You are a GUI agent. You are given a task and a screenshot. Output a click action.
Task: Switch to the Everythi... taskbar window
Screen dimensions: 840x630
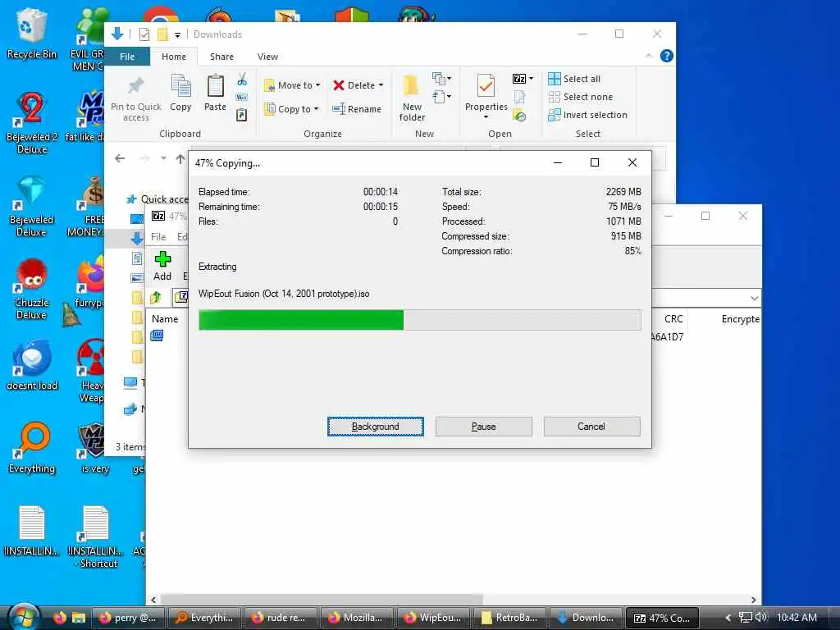click(205, 618)
